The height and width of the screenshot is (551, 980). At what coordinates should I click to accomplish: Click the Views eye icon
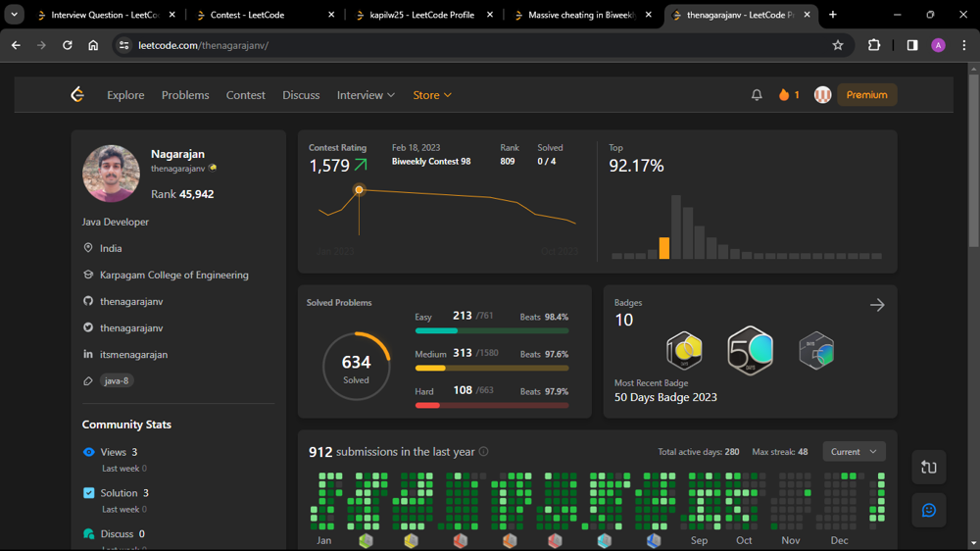click(x=89, y=452)
